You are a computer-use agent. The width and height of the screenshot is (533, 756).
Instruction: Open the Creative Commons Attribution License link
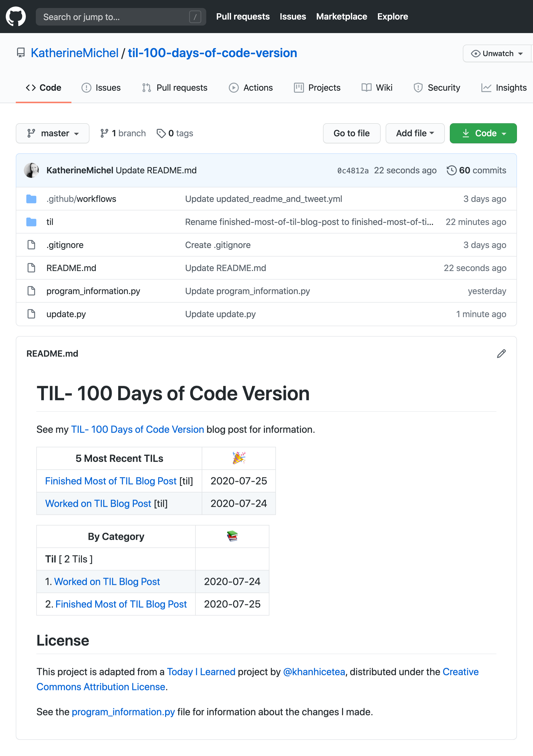[258, 679]
